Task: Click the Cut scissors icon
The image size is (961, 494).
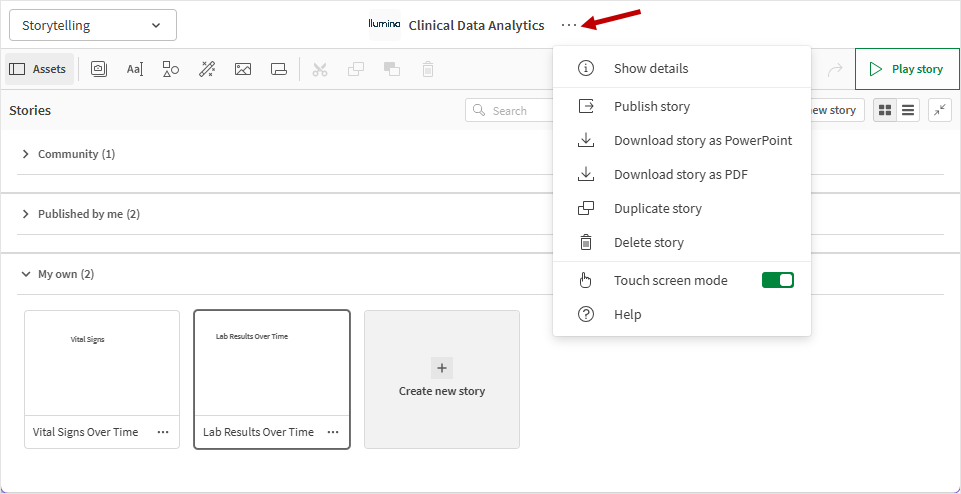Action: (320, 69)
